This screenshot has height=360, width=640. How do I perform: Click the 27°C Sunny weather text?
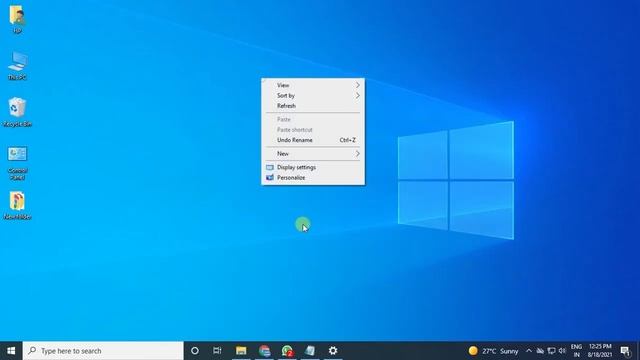pos(500,351)
